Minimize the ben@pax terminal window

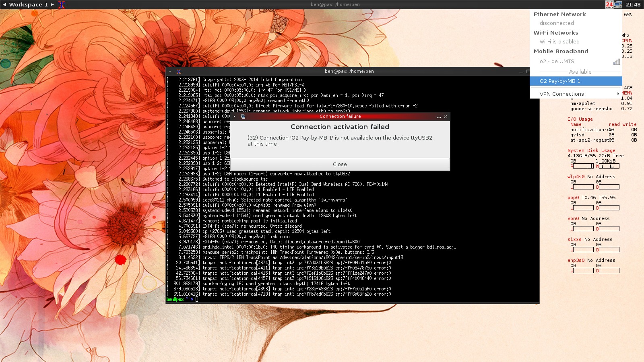pyautogui.click(x=521, y=72)
